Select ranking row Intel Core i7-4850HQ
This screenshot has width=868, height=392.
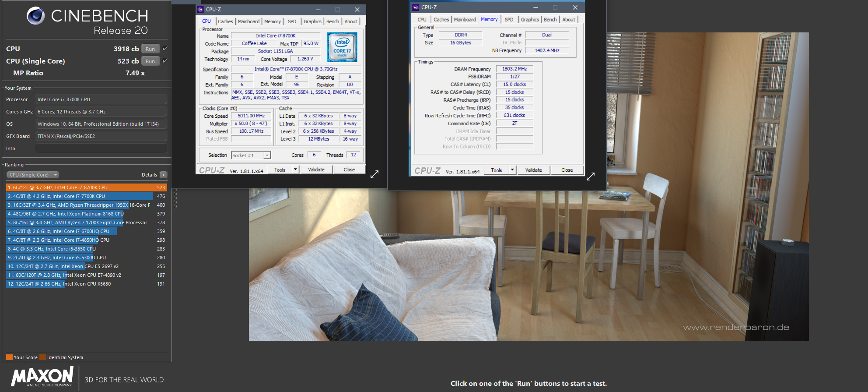[x=86, y=240]
